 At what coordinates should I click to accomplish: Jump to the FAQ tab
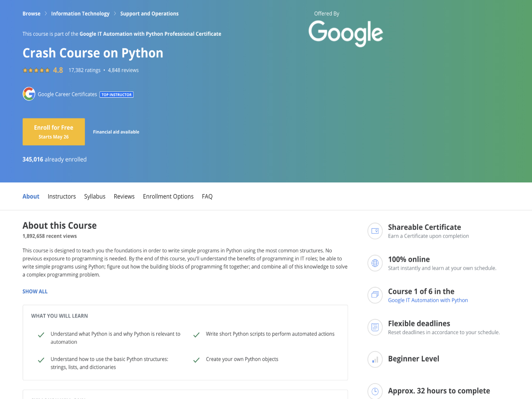[207, 197]
